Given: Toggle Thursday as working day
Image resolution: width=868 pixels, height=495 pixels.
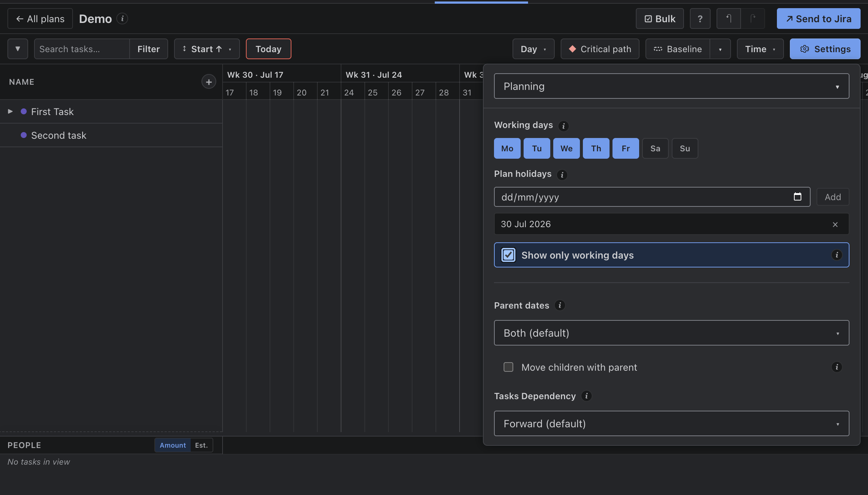Looking at the screenshot, I should click(x=596, y=148).
